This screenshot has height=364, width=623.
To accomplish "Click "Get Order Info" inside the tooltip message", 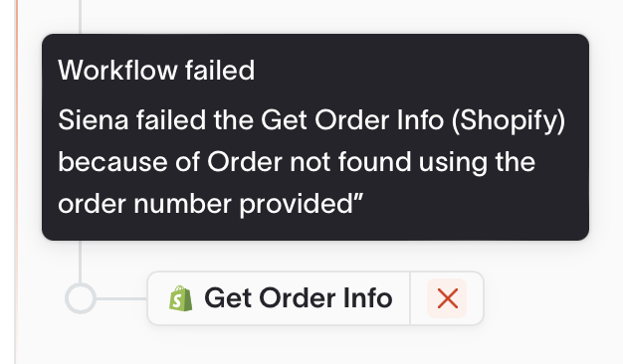I will pyautogui.click(x=352, y=120).
